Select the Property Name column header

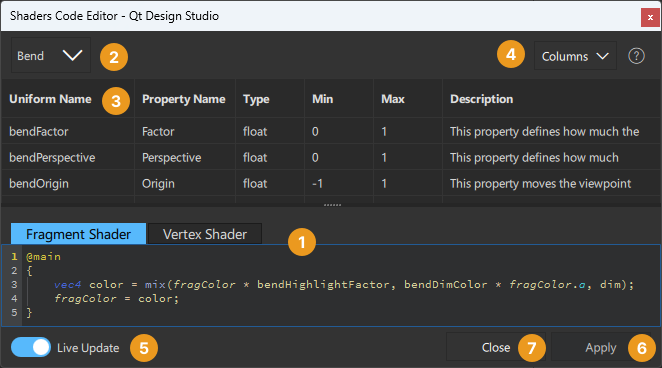tap(185, 99)
